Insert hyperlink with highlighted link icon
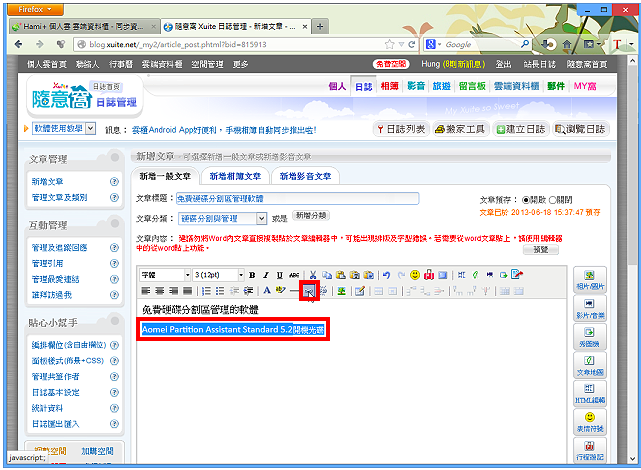 (x=309, y=291)
